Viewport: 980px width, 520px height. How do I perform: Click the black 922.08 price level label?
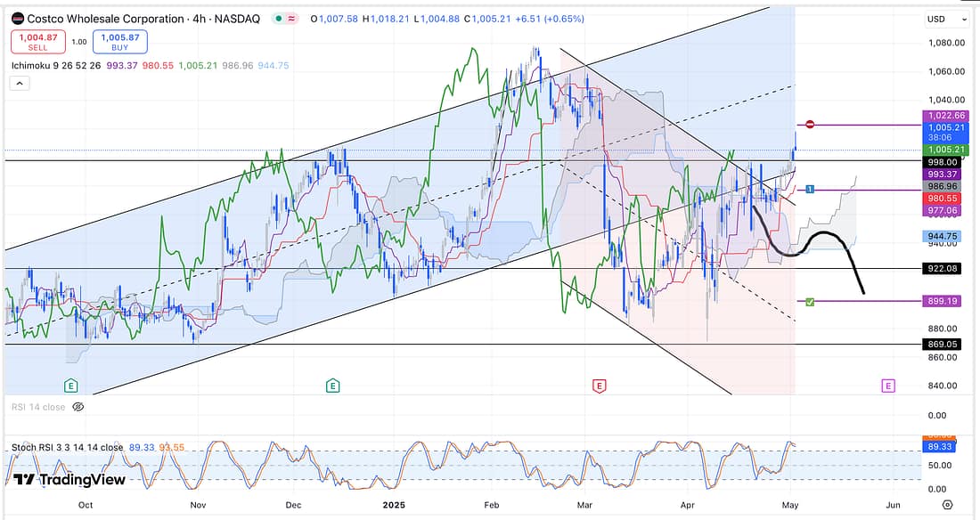tap(942, 268)
